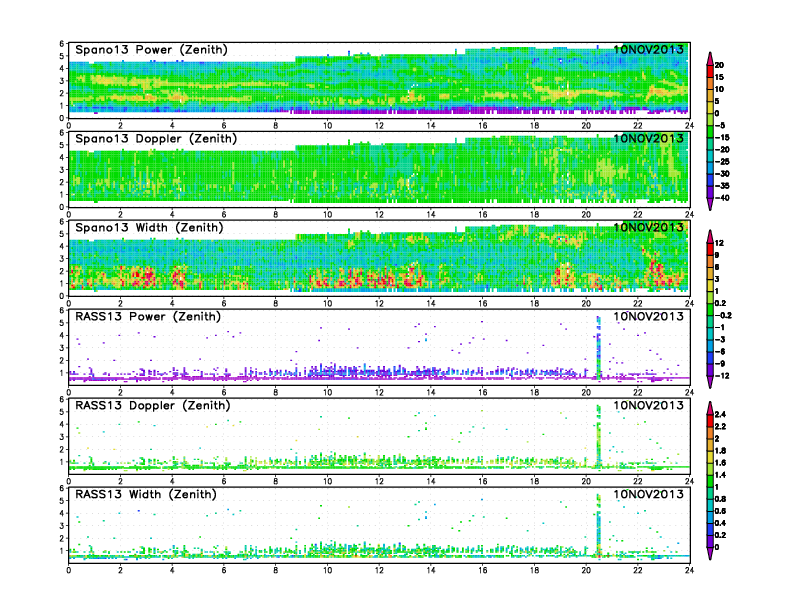Click the 10NOV2013 date in RASS13 Power panel

pyautogui.click(x=649, y=316)
